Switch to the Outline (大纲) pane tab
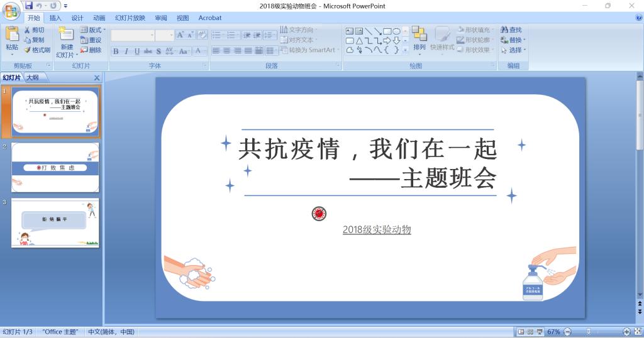Viewport: 644px width, 338px height. pos(32,78)
